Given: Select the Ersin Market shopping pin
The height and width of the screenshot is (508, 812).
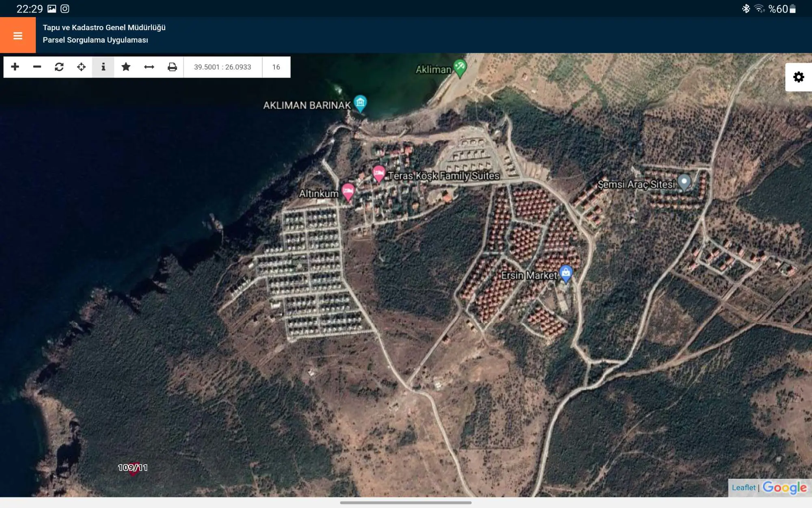Looking at the screenshot, I should [x=566, y=274].
